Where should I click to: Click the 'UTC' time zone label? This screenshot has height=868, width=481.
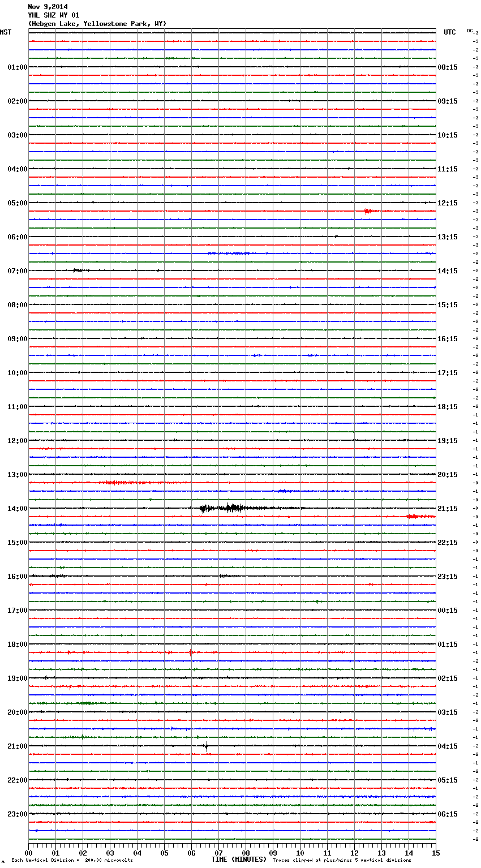pyautogui.click(x=450, y=32)
